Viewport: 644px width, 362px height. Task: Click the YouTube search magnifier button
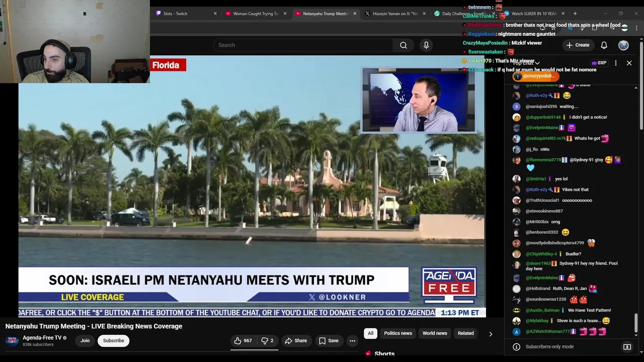click(x=404, y=45)
